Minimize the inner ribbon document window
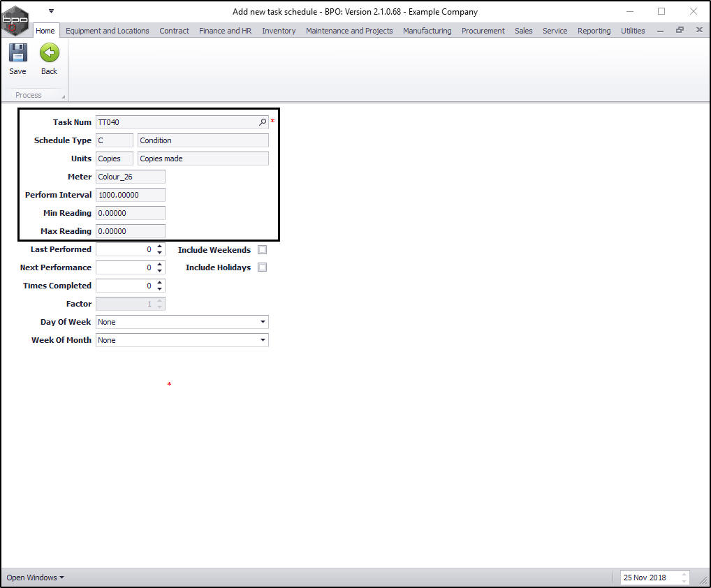Image resolution: width=711 pixels, height=588 pixels. [x=660, y=30]
